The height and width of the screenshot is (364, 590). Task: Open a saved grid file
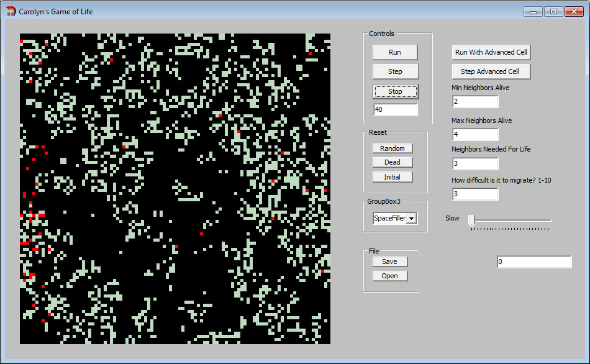tap(390, 276)
